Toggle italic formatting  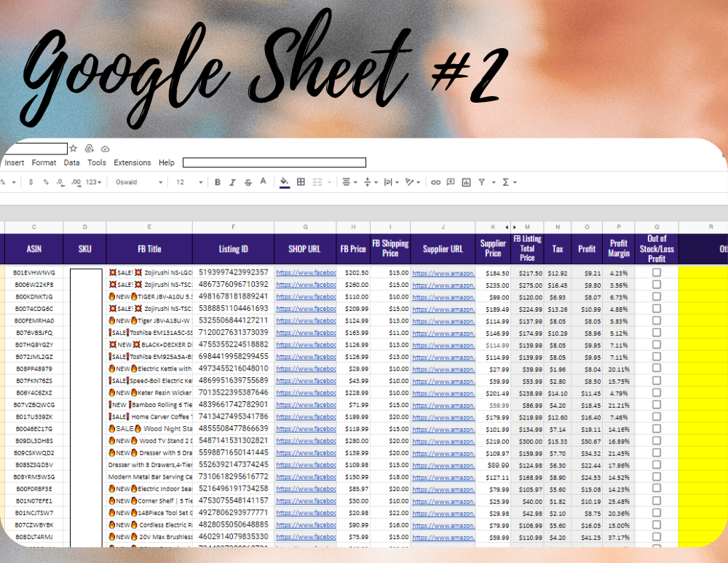(x=233, y=182)
